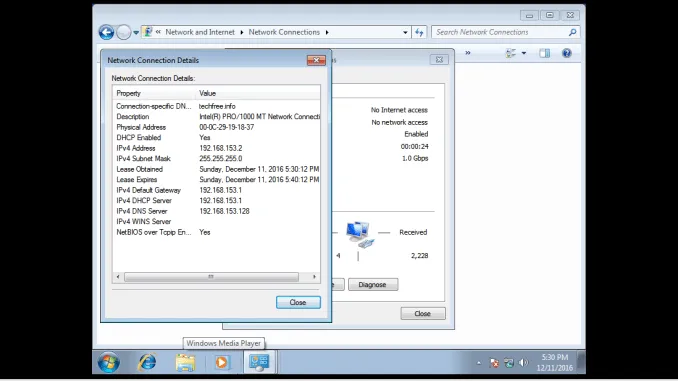Open Windows Media Player taskbar icon

point(221,362)
